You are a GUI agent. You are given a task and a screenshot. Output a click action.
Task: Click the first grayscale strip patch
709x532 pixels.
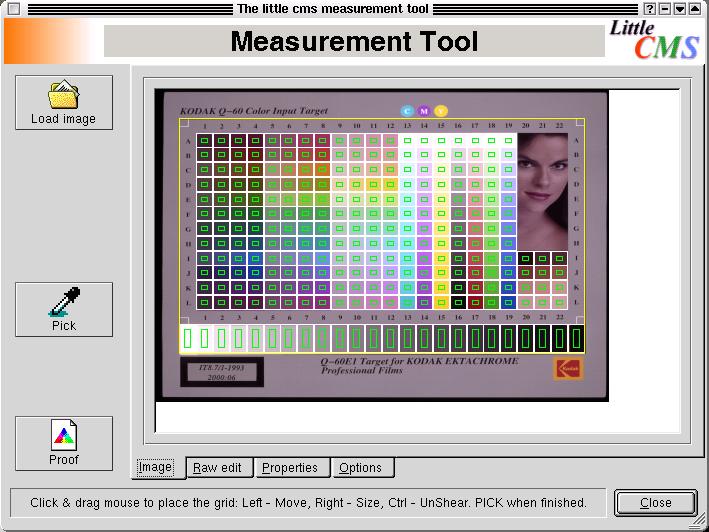188,339
